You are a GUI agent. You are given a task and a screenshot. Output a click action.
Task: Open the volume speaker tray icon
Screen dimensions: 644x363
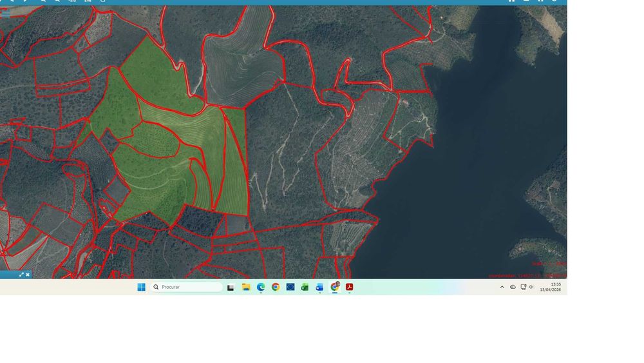[x=531, y=287]
